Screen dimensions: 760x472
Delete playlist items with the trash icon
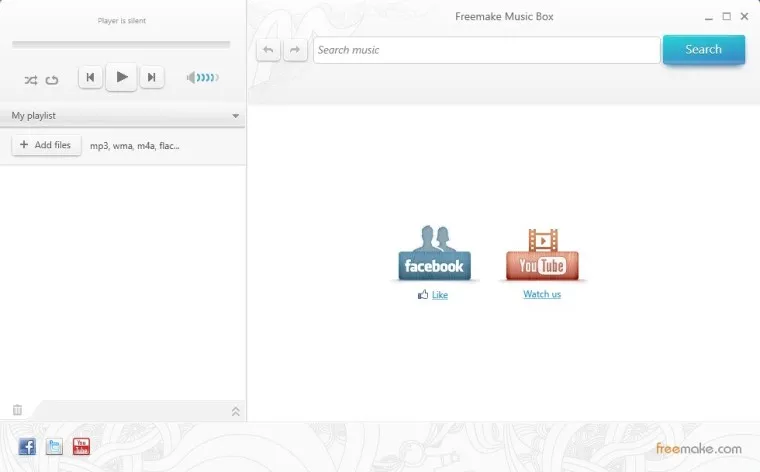tap(17, 410)
